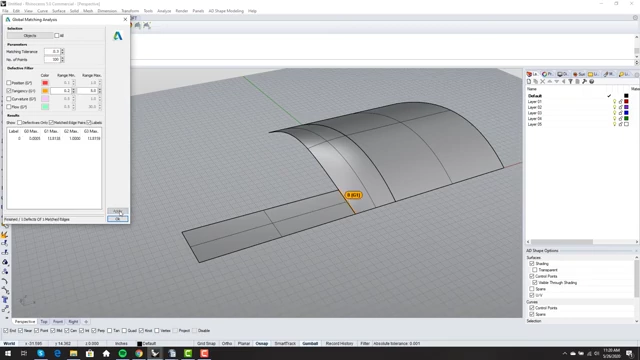Toggle Ortho in the status bar
640x360 pixels.
point(227,344)
